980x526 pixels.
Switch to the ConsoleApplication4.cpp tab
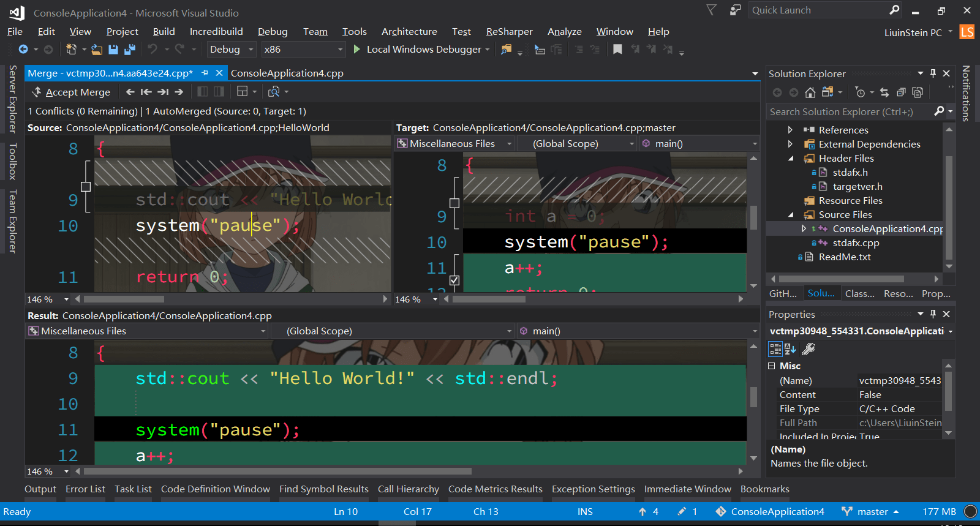[x=287, y=73]
